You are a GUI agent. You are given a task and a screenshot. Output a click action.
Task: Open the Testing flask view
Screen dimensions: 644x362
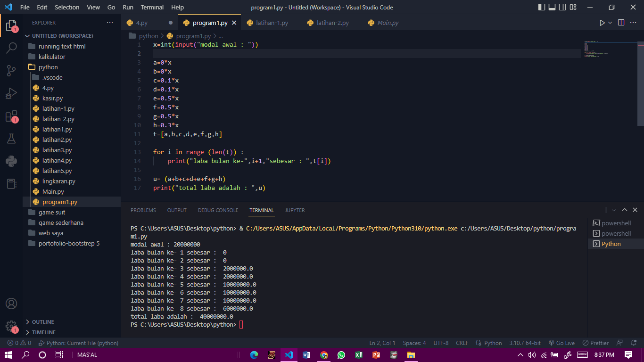click(x=11, y=139)
